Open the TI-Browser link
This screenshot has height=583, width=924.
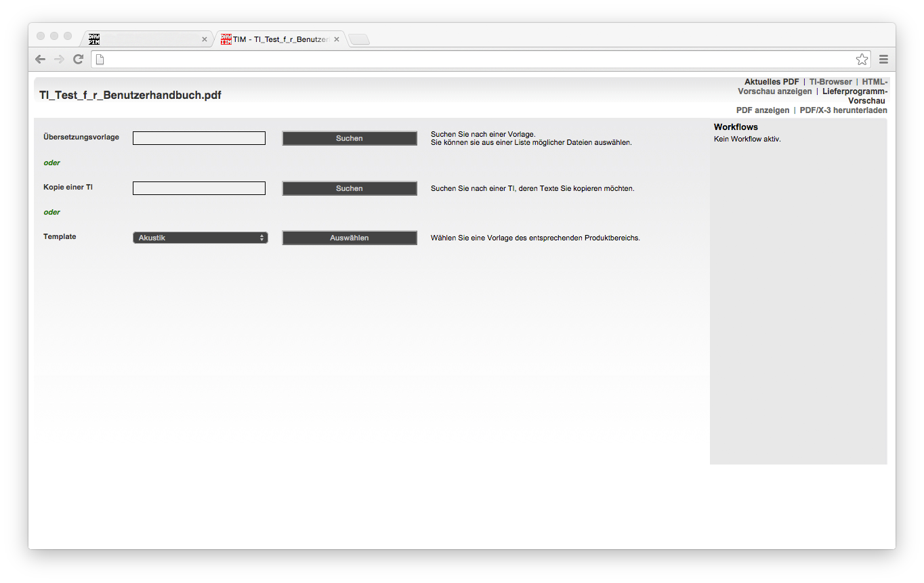tap(831, 82)
